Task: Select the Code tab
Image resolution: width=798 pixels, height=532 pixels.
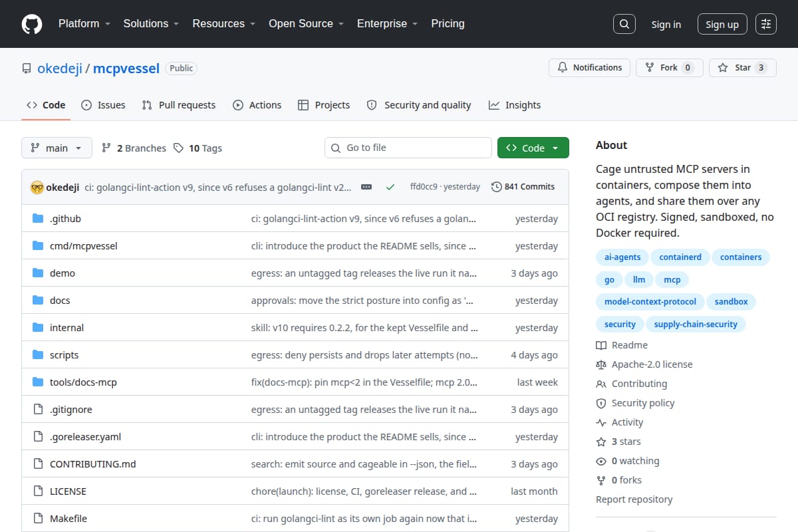Action: tap(46, 105)
